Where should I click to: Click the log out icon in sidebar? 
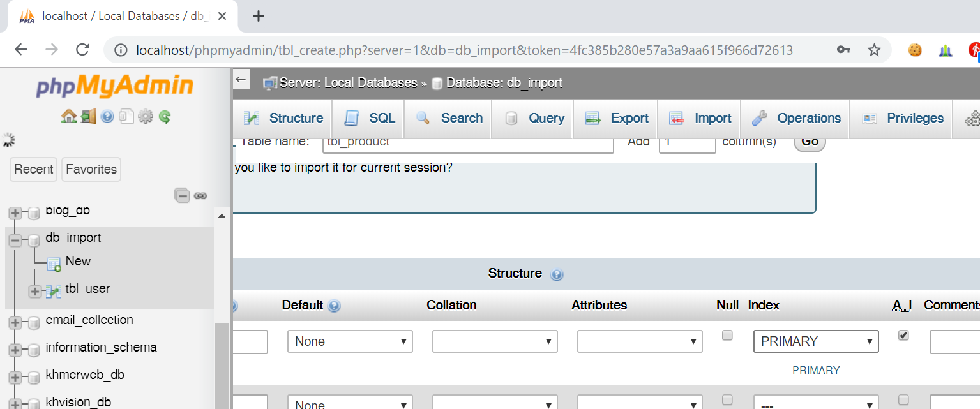pos(88,116)
